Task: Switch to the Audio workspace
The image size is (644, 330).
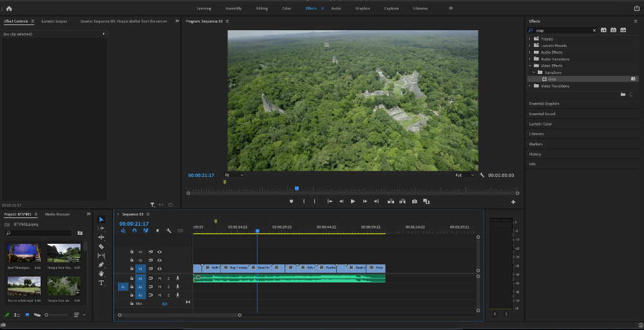Action: coord(336,8)
